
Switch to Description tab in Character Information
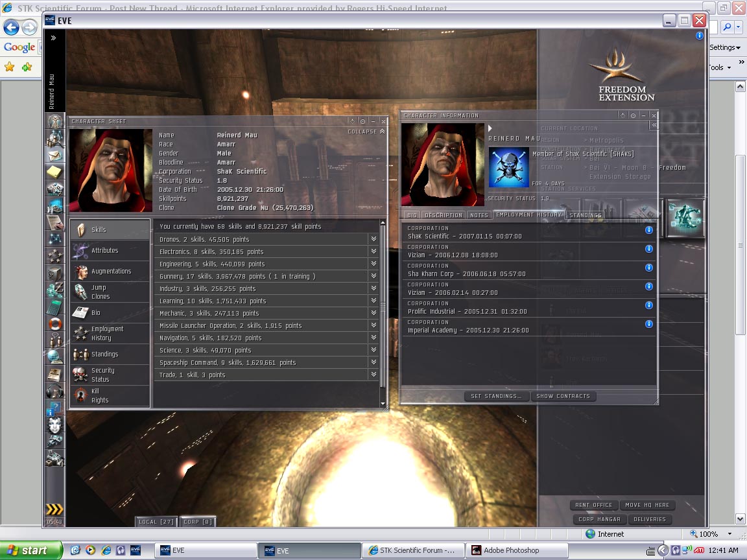[443, 215]
